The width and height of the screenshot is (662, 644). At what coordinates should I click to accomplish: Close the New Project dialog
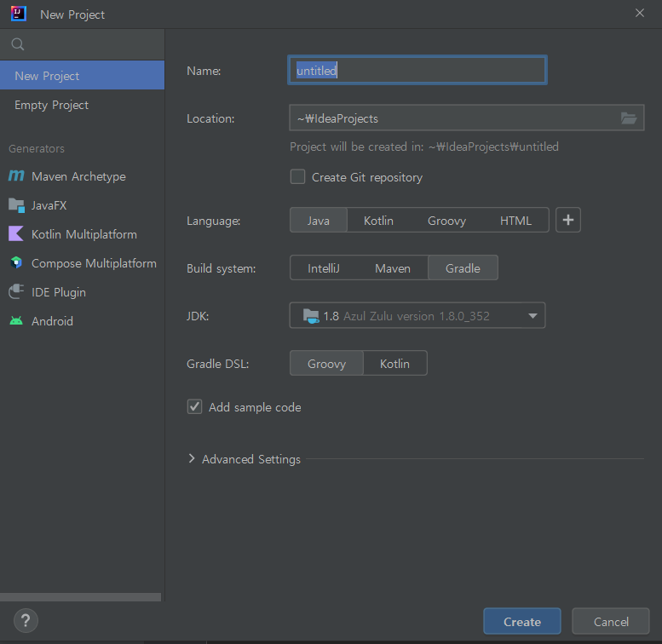pos(640,13)
